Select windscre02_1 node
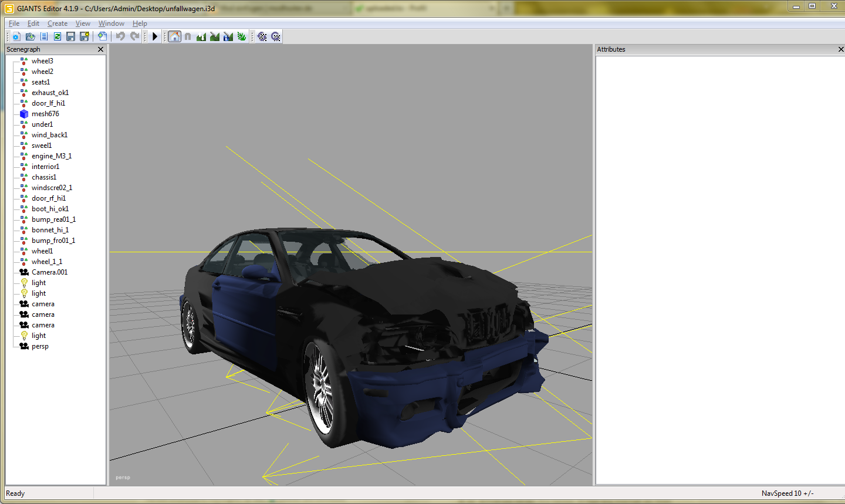 52,188
